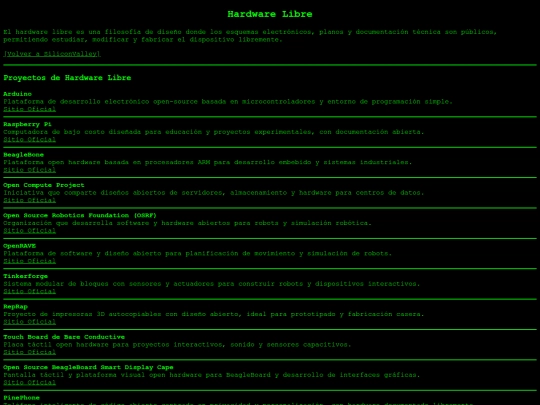Click the RepRap description about impresoras 3D
This screenshot has height=405, width=540.
214,314
